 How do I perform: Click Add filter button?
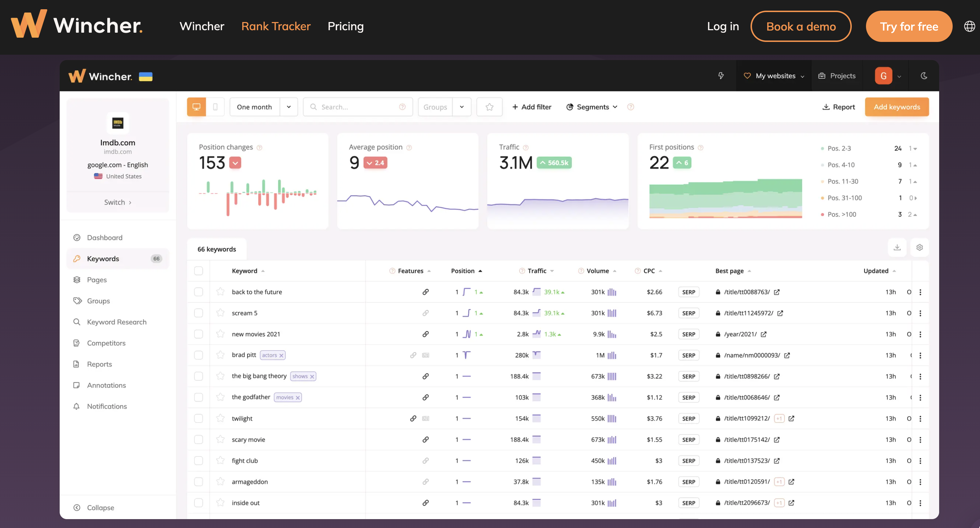click(531, 107)
